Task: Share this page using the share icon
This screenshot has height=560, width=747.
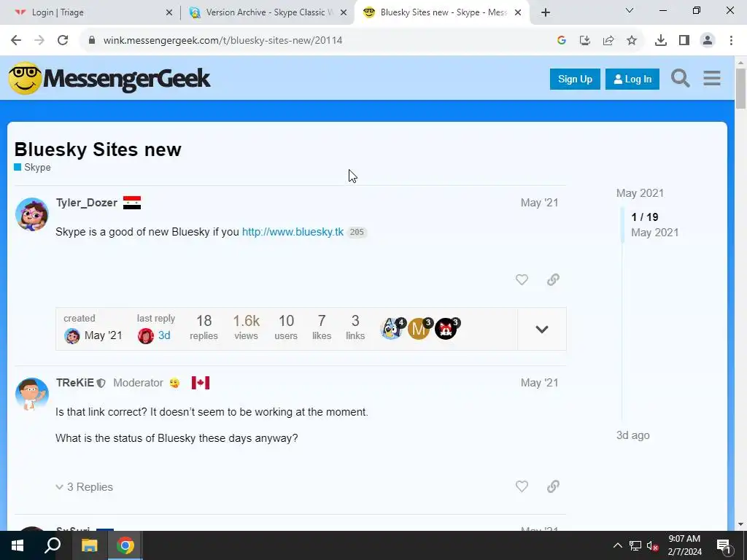Action: coord(608,40)
